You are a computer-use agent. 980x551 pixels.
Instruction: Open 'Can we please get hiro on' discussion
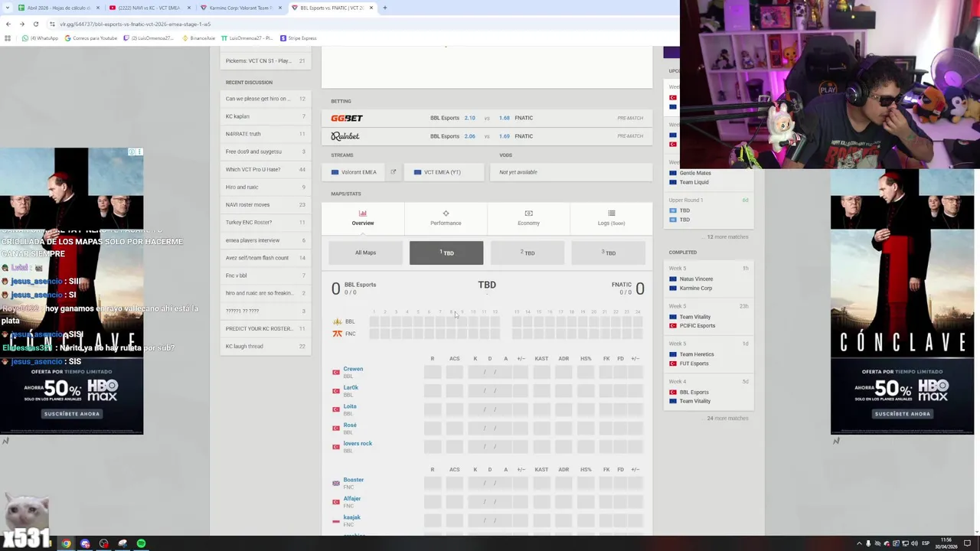(x=265, y=99)
